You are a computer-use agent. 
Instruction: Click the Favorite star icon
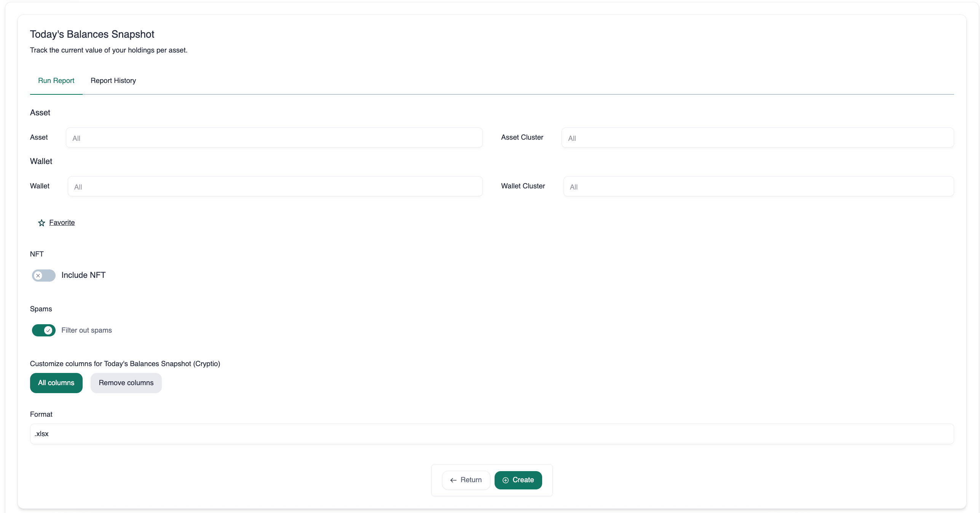(41, 223)
